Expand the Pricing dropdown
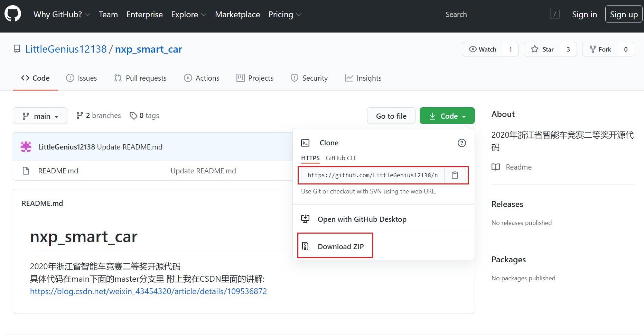644x335 pixels. [285, 15]
